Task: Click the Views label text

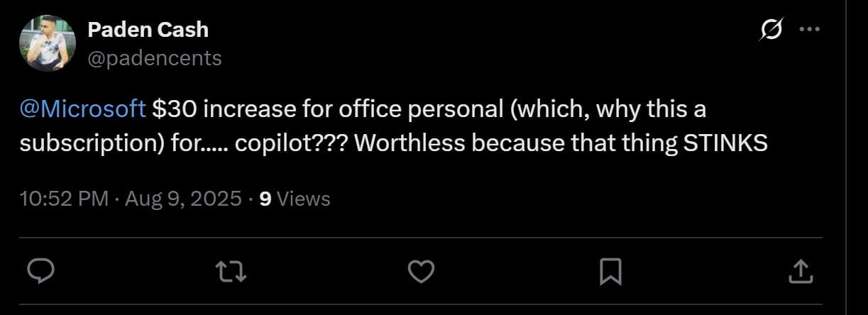Action: click(303, 199)
